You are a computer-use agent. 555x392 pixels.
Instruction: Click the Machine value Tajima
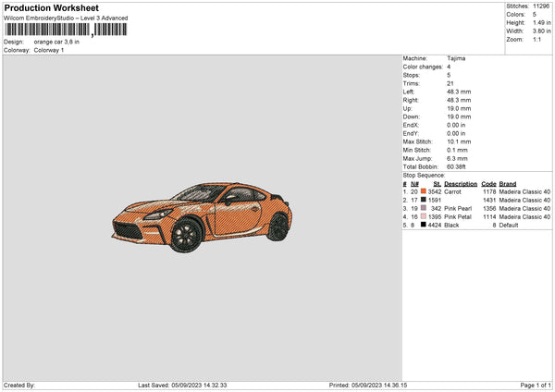click(x=456, y=58)
